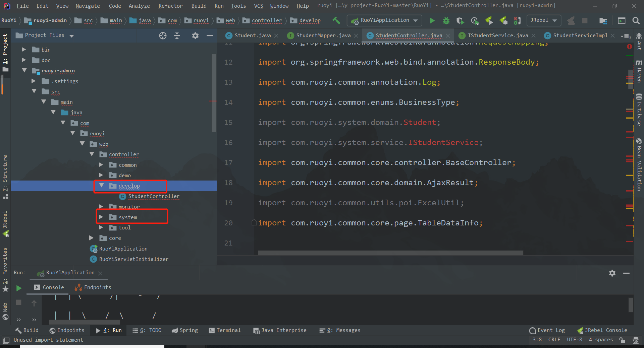Debug with JRebel rocket-bug icon
Screen dimensions: 644x348
click(x=503, y=21)
